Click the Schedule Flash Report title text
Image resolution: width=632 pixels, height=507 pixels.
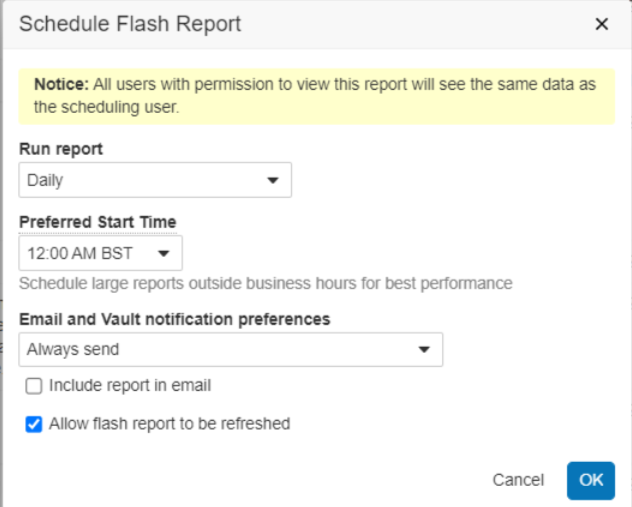tap(130, 24)
